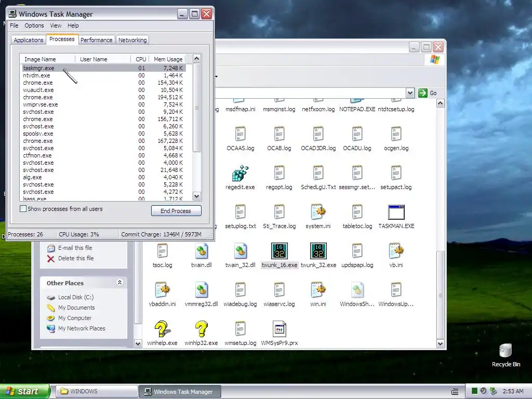Select the WindowsSh... file icon

point(357,290)
